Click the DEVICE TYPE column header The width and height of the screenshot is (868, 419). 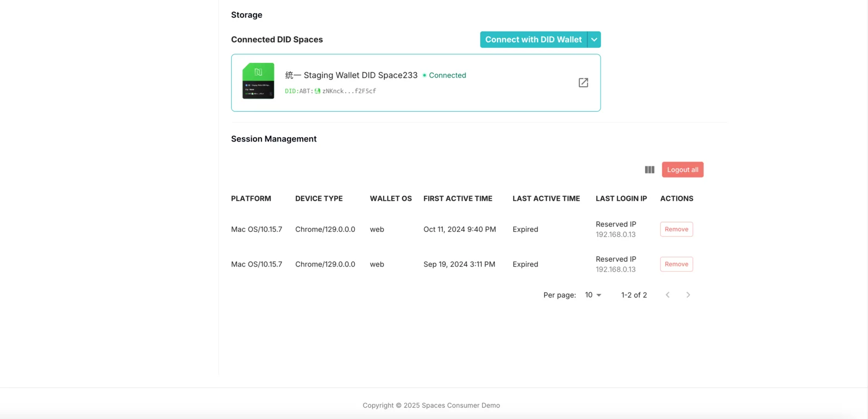[x=319, y=198]
